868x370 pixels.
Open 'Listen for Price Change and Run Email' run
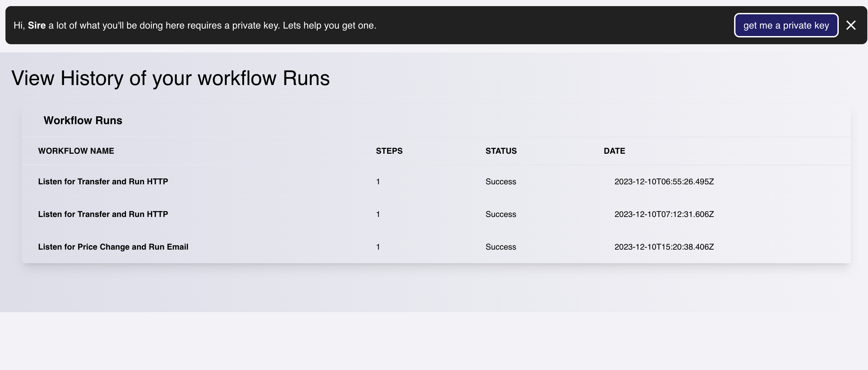[113, 247]
